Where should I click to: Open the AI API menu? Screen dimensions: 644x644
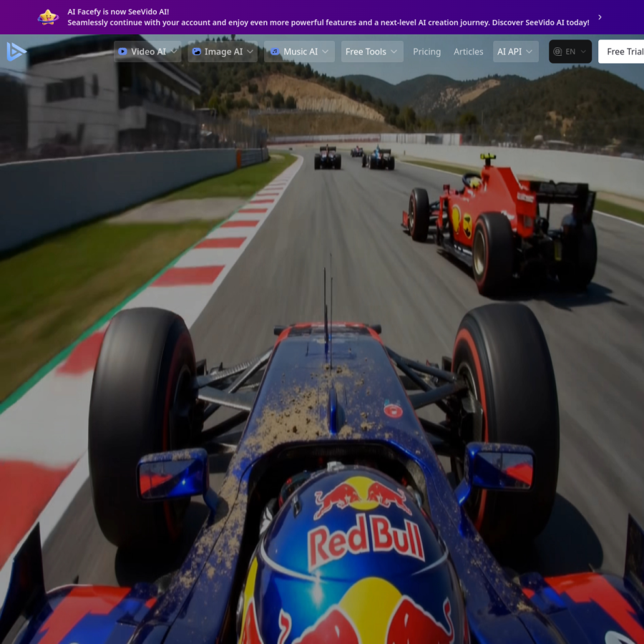point(515,52)
